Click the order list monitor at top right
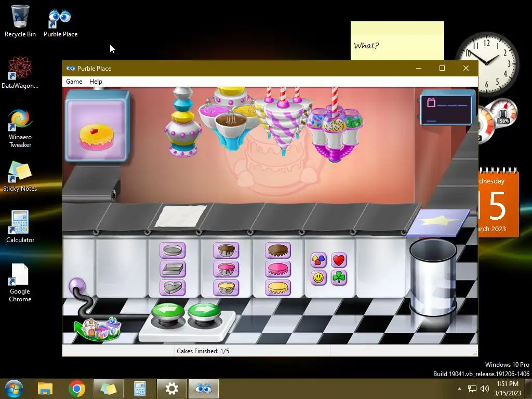The height and width of the screenshot is (399, 532). [447, 108]
